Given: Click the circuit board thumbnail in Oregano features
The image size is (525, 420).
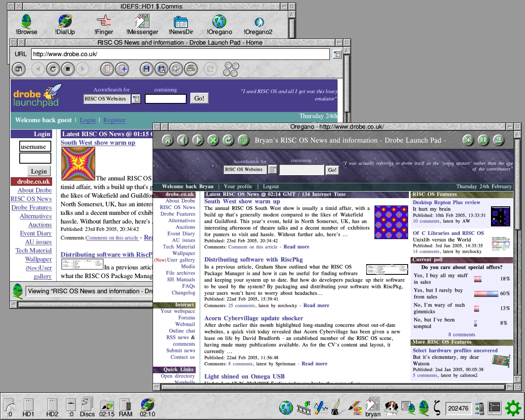Looking at the screenshot, I should click(x=500, y=361).
